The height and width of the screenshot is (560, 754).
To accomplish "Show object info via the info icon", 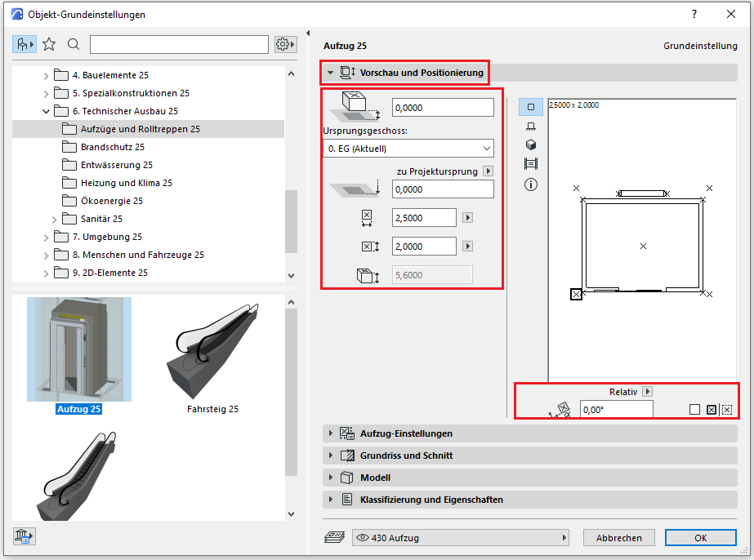I will point(531,184).
